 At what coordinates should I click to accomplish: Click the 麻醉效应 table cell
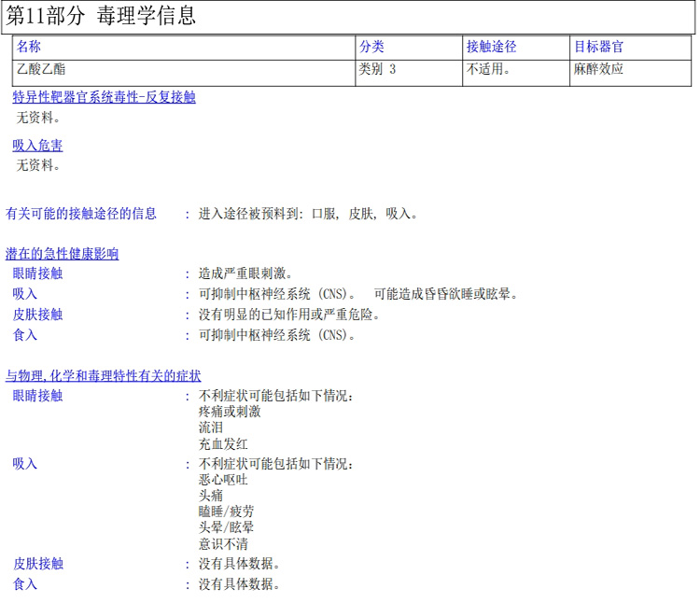[x=598, y=69]
